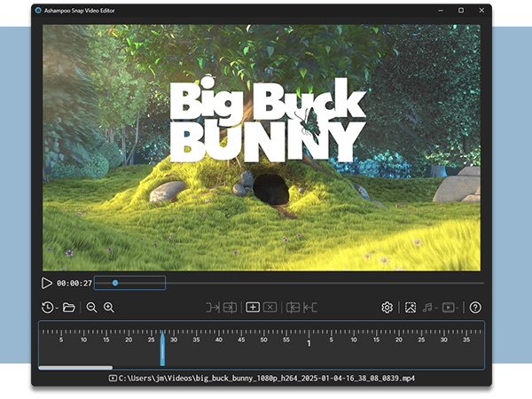Click the trim-to-end bracket icon

tap(309, 308)
